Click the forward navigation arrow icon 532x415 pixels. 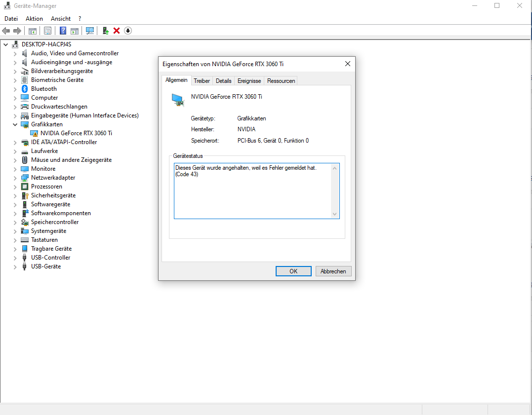[17, 31]
